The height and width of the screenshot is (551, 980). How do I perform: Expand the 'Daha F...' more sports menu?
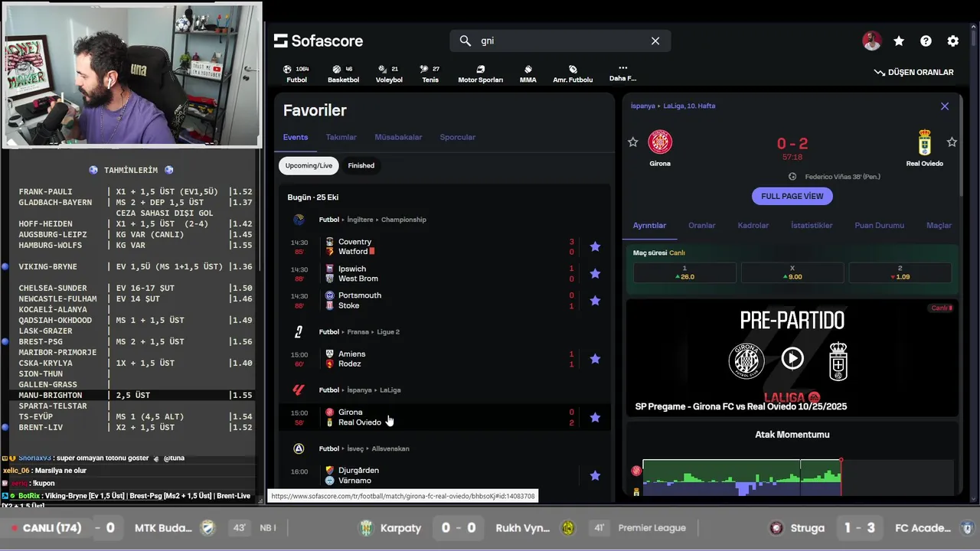click(622, 73)
